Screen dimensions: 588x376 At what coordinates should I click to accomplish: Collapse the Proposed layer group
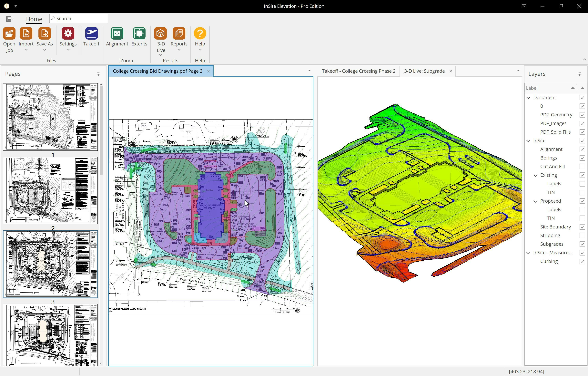click(535, 201)
